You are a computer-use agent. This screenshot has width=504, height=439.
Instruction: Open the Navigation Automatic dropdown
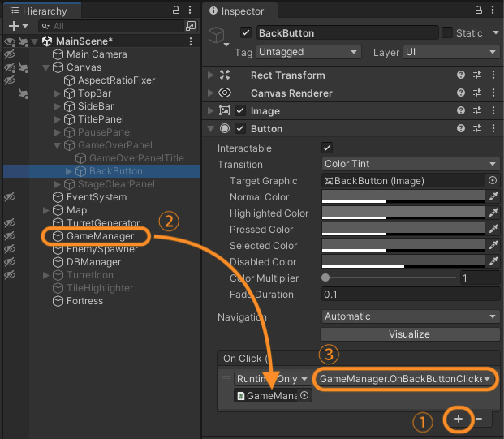tap(411, 316)
